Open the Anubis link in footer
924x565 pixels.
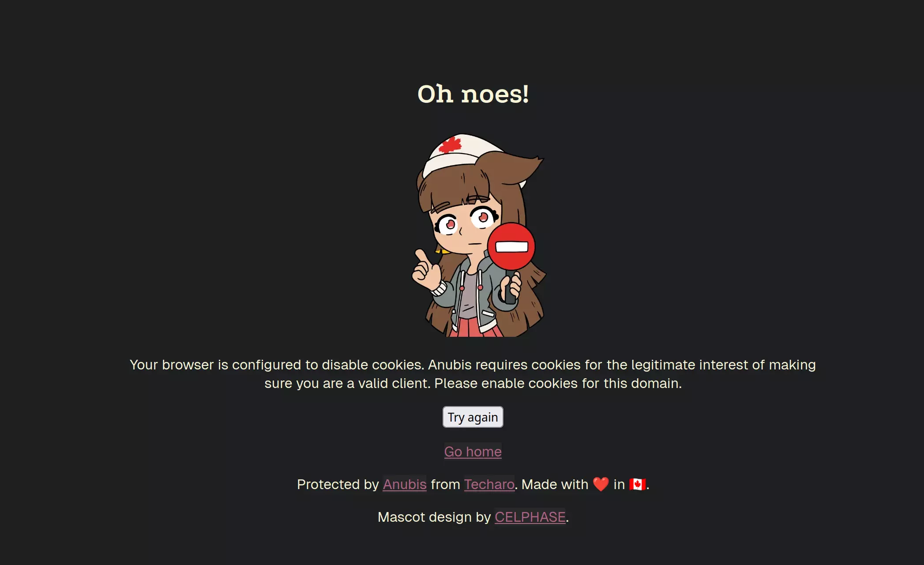[x=405, y=484]
